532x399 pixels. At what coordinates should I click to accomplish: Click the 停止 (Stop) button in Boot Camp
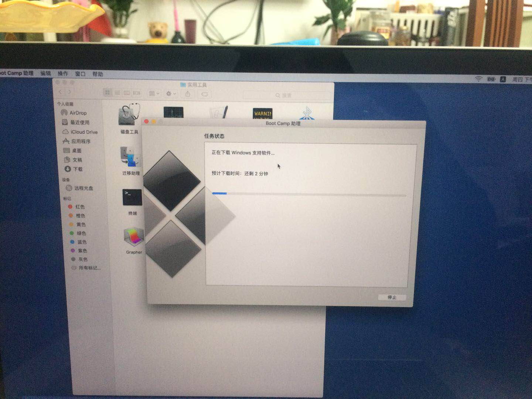392,297
